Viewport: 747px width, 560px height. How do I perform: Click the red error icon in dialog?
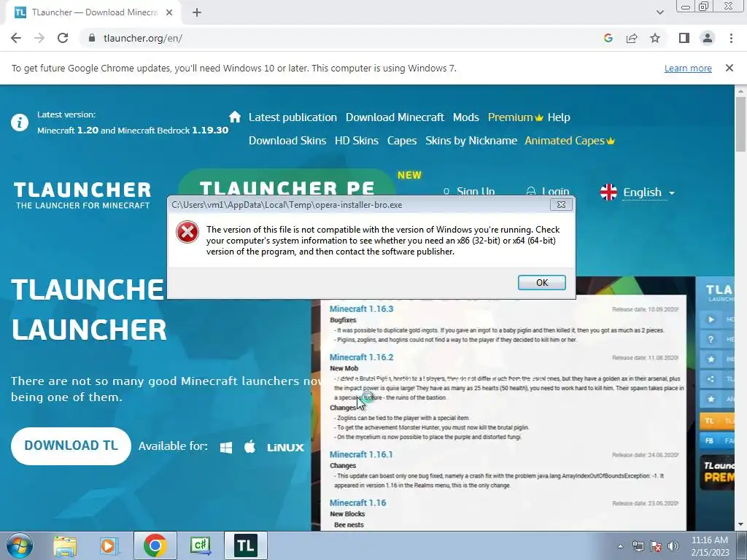(187, 232)
